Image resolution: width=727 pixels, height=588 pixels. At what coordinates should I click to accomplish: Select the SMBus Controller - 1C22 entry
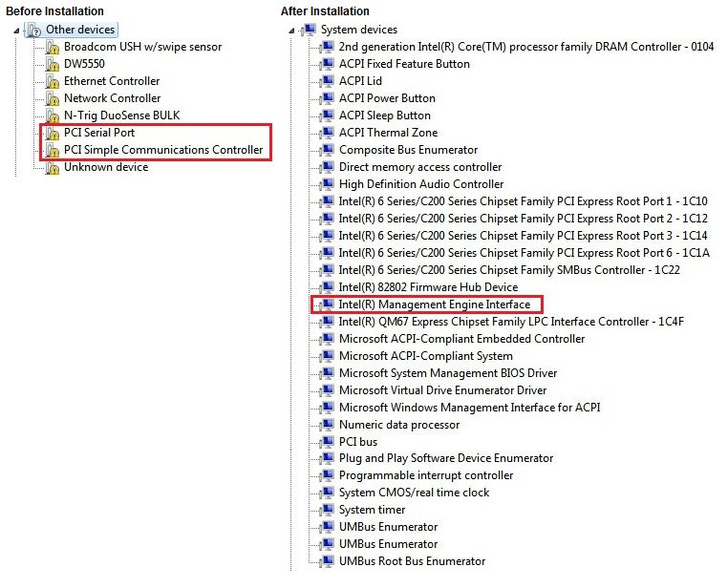(x=509, y=270)
